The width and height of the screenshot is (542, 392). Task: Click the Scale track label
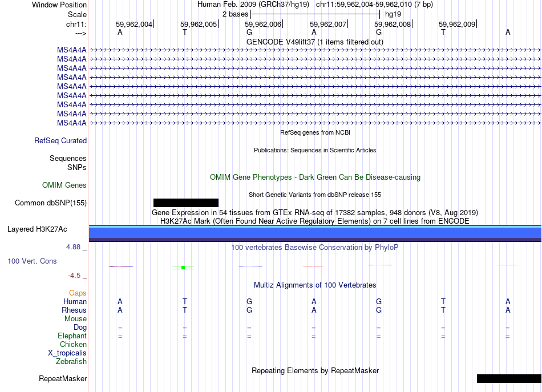click(77, 14)
